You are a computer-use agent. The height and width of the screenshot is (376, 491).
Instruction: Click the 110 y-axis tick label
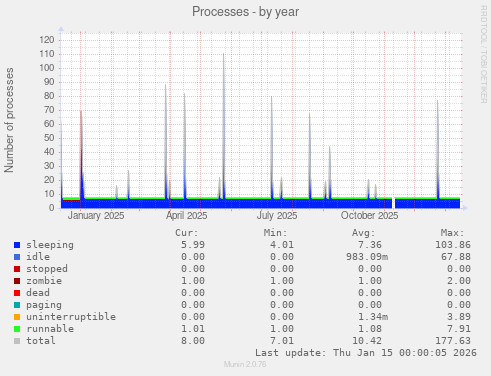coord(47,54)
